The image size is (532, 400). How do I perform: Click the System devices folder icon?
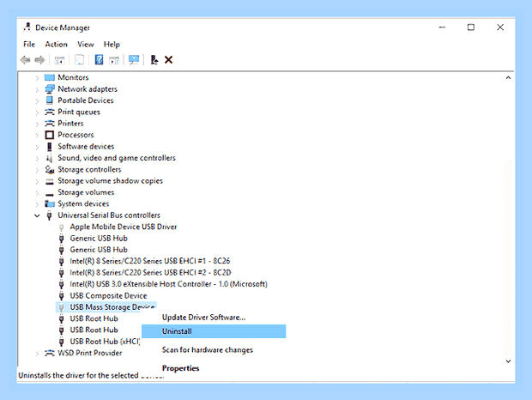pyautogui.click(x=50, y=203)
